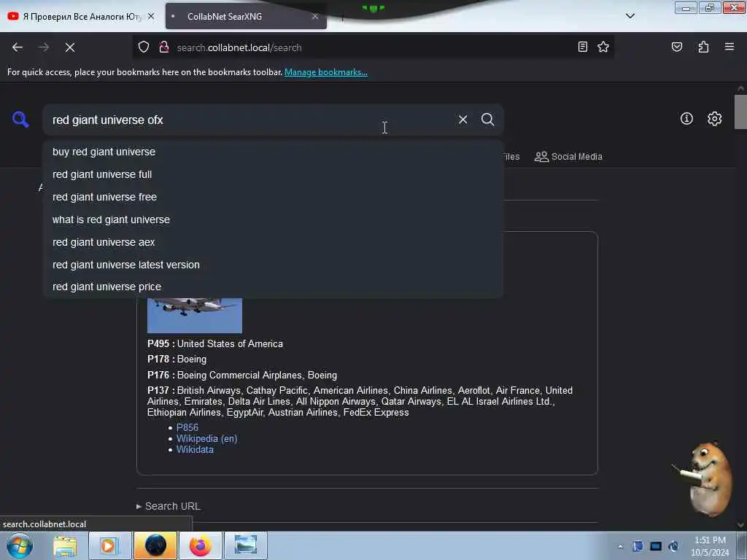Open the P856 link
The image size is (747, 560).
(x=187, y=427)
